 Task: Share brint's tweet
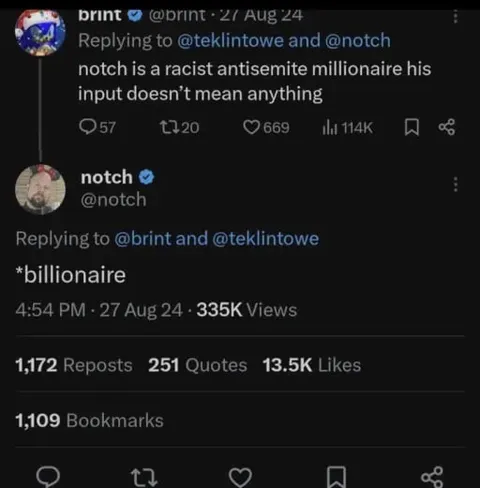pyautogui.click(x=447, y=127)
